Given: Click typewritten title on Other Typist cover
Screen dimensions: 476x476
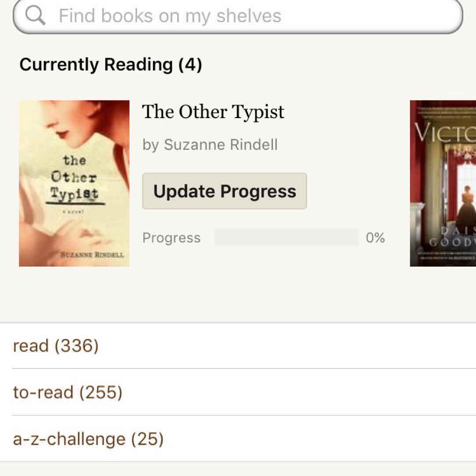Looking at the screenshot, I should (x=74, y=177).
